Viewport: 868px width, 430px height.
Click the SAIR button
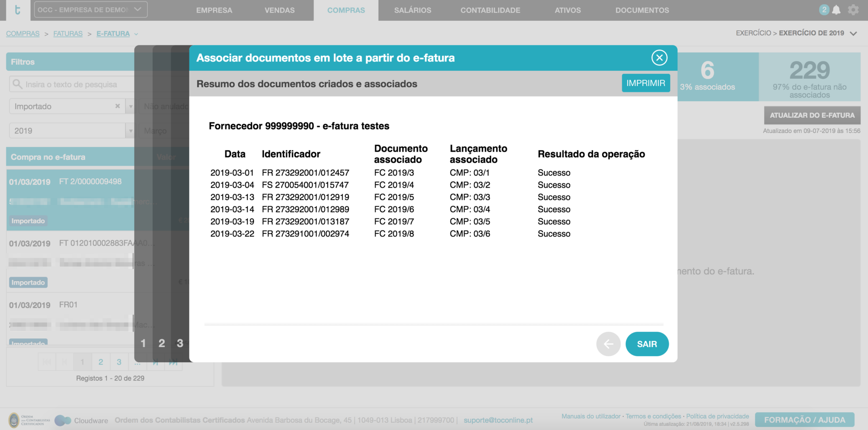coord(647,344)
